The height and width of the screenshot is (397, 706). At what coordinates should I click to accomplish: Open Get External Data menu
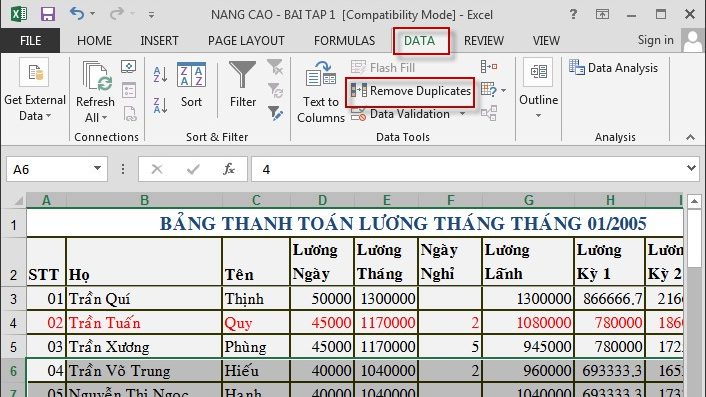point(35,90)
